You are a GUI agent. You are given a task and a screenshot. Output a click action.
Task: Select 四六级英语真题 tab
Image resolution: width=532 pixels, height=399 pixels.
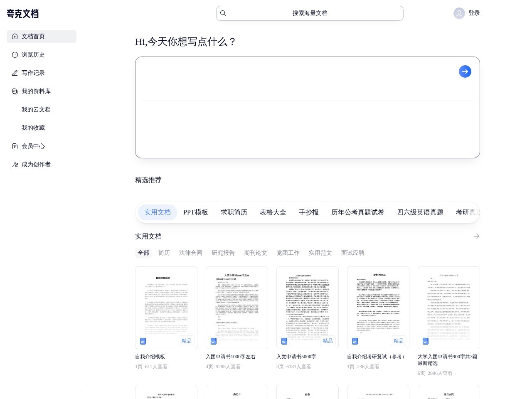point(420,212)
